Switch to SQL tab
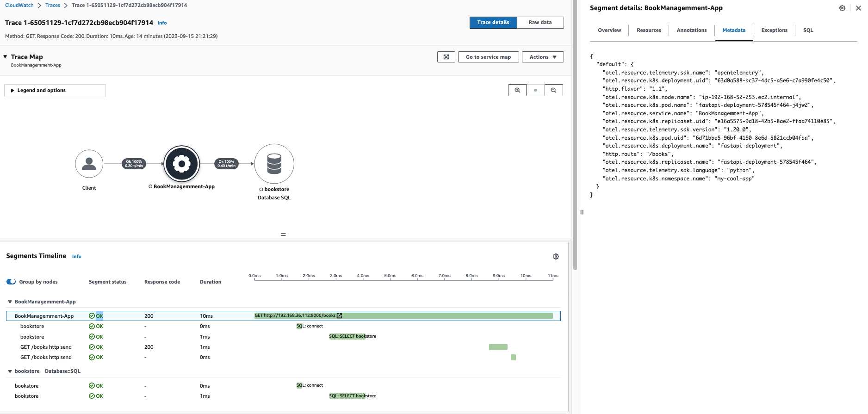868x414 pixels. [x=808, y=30]
